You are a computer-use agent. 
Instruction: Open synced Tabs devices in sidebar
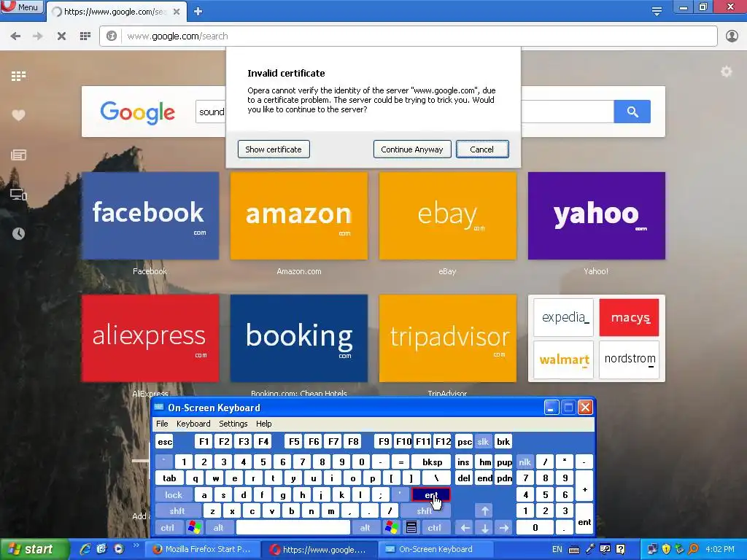point(18,194)
